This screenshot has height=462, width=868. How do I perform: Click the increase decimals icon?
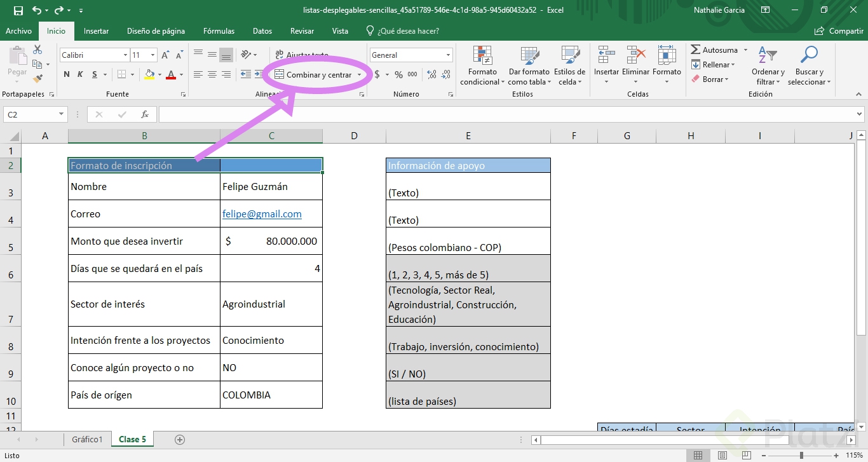tap(432, 74)
